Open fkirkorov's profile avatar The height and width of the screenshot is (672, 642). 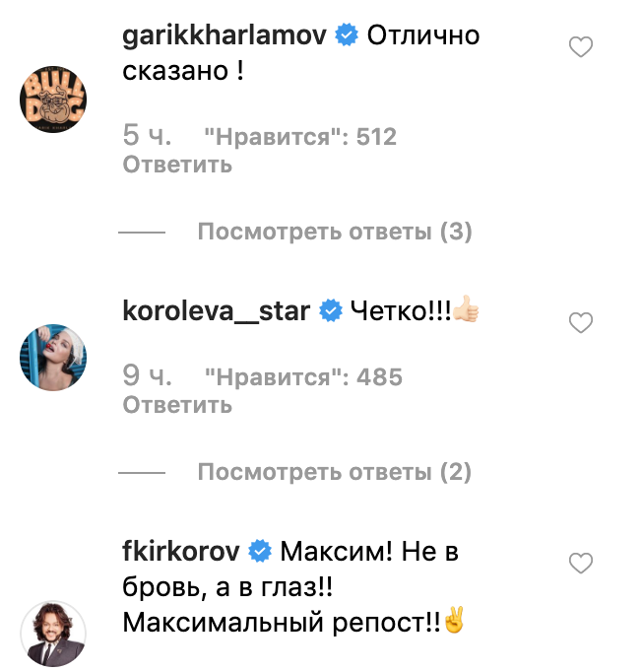click(x=53, y=634)
